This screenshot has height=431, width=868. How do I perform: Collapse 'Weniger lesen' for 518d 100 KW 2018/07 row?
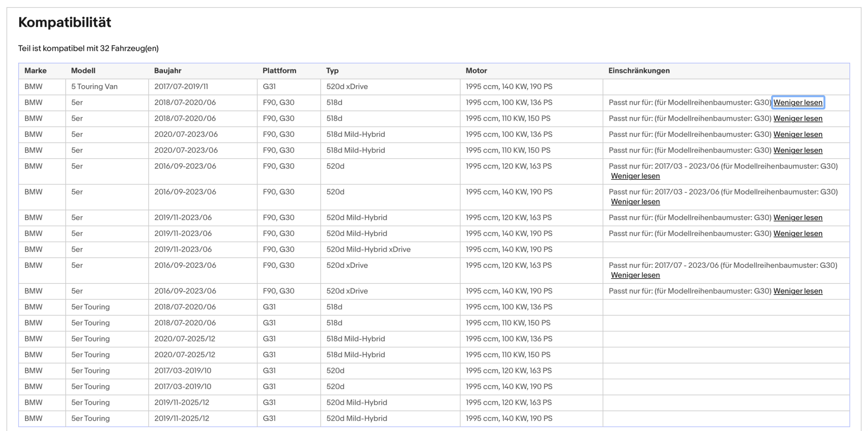[798, 103]
